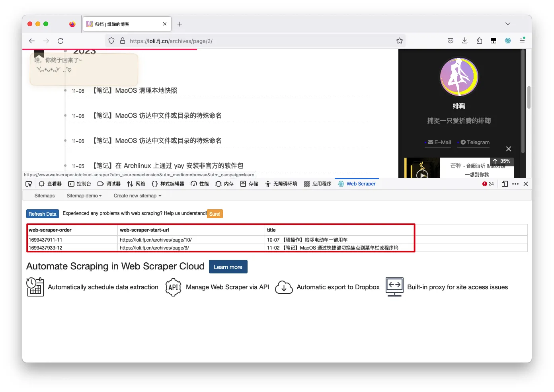Open devtools more-options ellipsis menu
This screenshot has width=554, height=392.
coord(515,184)
